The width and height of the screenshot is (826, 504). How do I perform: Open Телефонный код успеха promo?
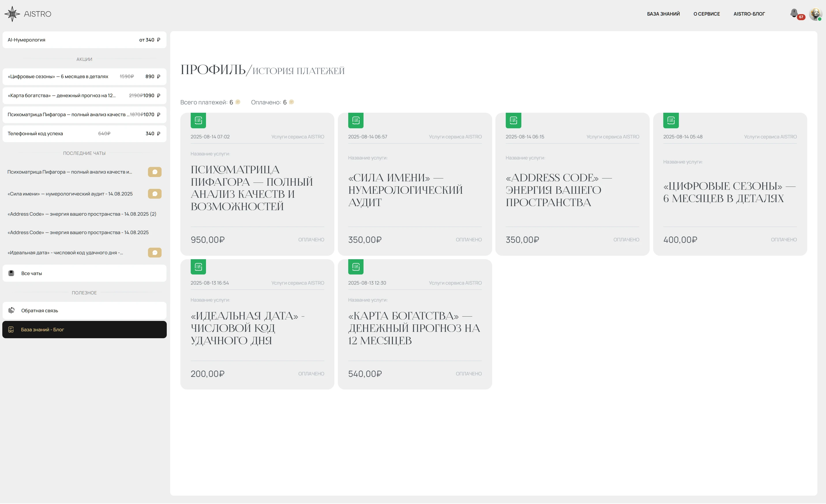coord(84,133)
